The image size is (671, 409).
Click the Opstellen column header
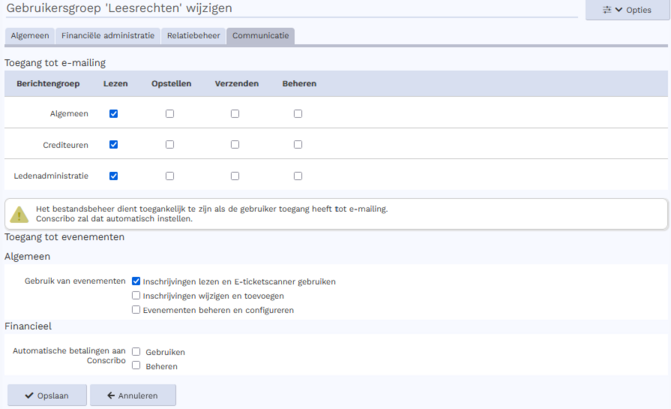click(171, 83)
